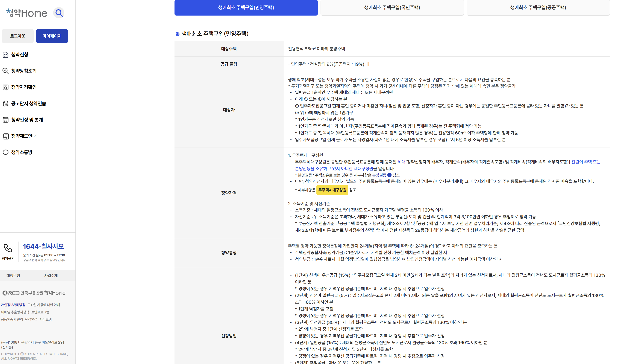Open the 사업주체 footer link
619x364 pixels.
click(51, 276)
